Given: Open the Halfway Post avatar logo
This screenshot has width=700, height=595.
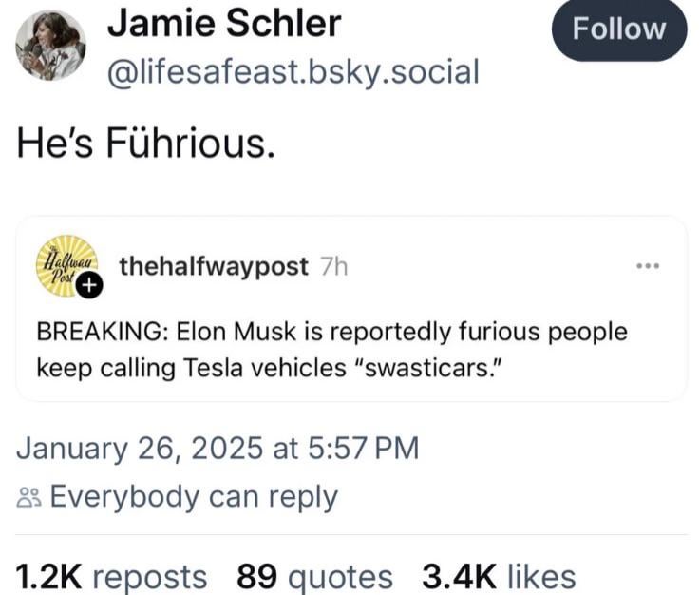Looking at the screenshot, I should click(x=67, y=266).
